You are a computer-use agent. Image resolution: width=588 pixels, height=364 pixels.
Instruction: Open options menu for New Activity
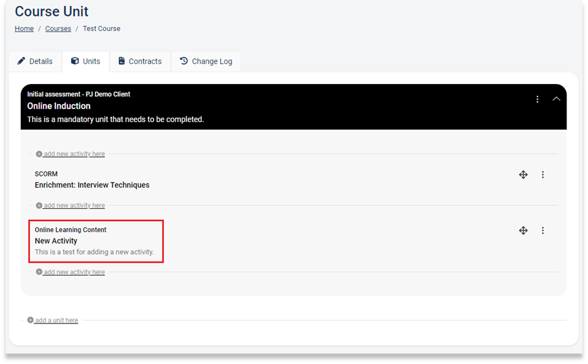coord(543,231)
